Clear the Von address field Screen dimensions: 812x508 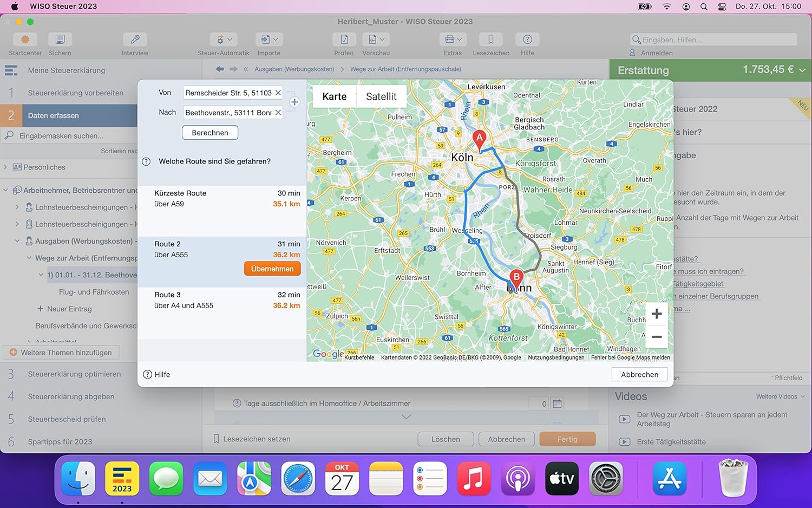[278, 93]
